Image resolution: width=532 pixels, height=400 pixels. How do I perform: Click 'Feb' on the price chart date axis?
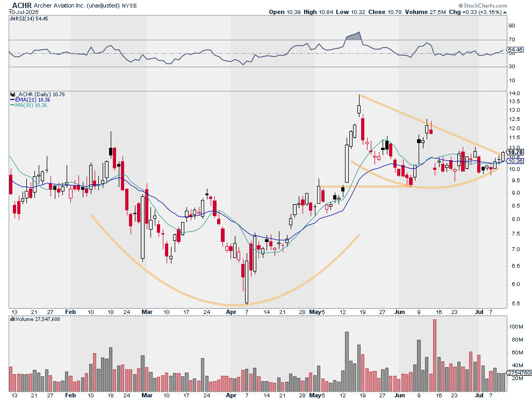[x=70, y=312]
